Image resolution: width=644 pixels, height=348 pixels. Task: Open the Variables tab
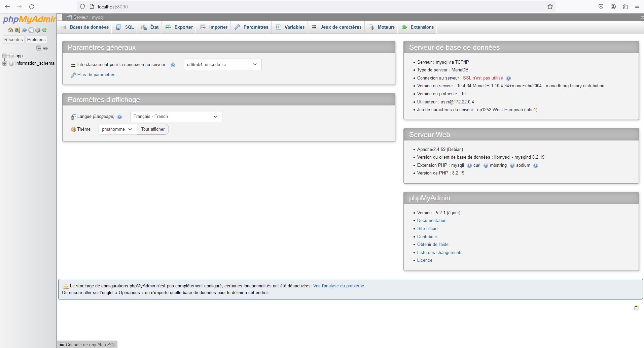290,27
